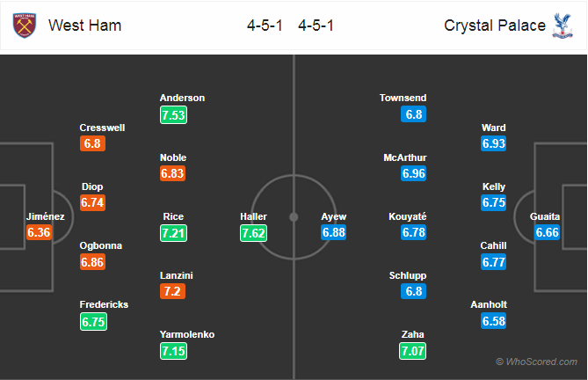Select Lanzini's orange 7.2 rating badge

click(172, 291)
